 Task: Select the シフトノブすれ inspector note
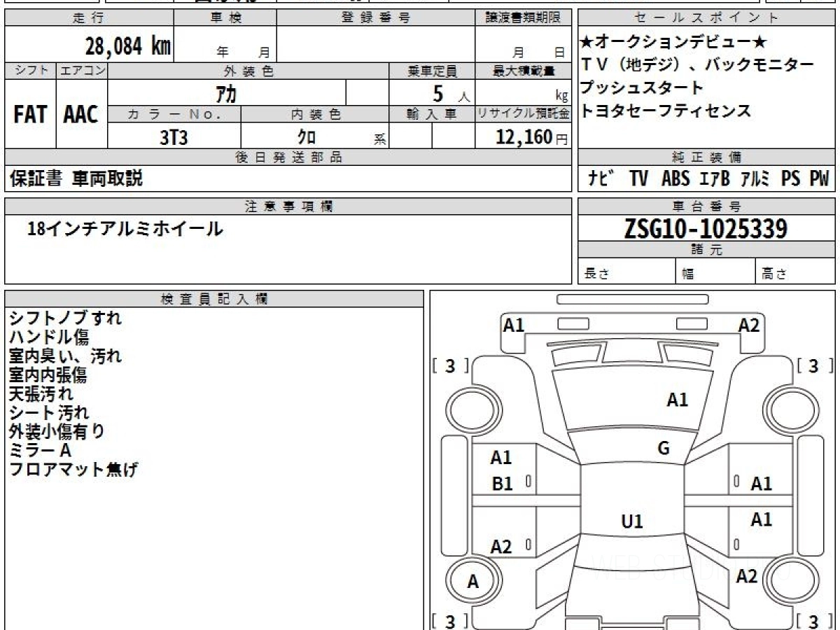pyautogui.click(x=66, y=318)
